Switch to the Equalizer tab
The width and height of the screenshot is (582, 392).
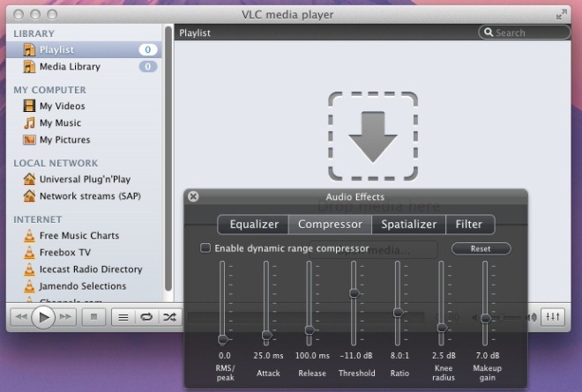[x=253, y=225]
